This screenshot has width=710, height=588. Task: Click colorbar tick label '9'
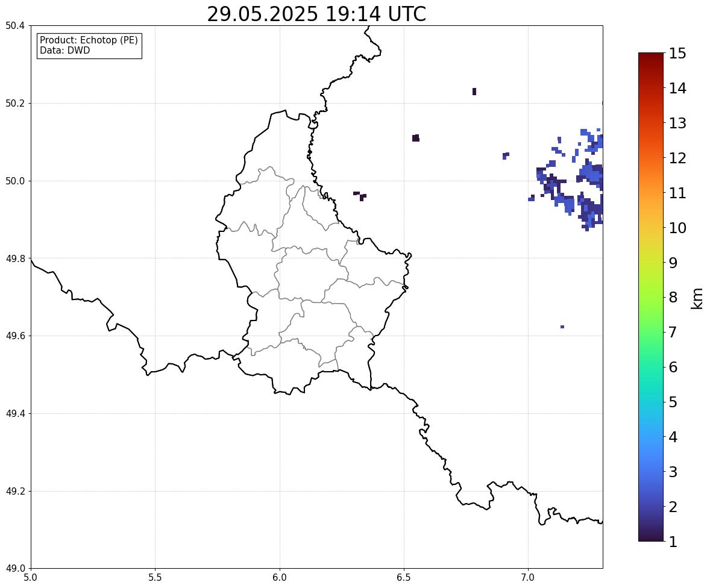(x=673, y=263)
